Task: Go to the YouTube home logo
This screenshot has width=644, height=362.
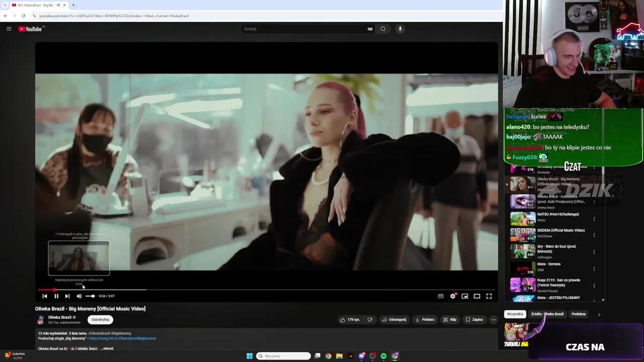Action: pyautogui.click(x=31, y=29)
